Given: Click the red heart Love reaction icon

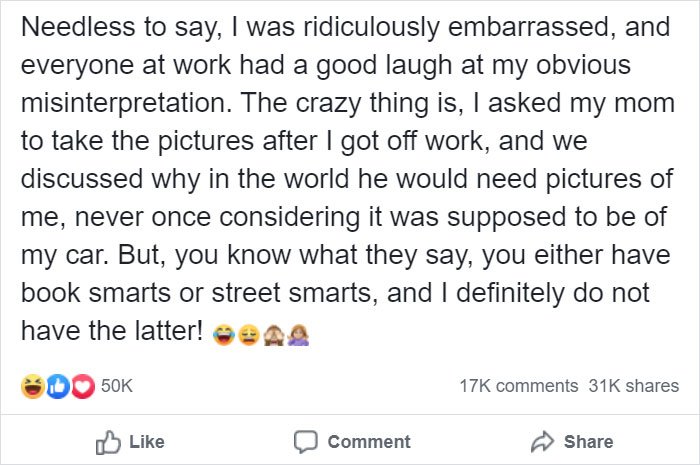Looking at the screenshot, I should pos(83,386).
